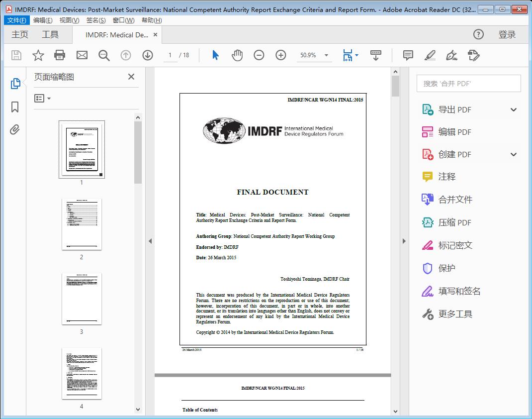Expand 导出 PDF options
This screenshot has width=532, height=419.
(x=514, y=110)
